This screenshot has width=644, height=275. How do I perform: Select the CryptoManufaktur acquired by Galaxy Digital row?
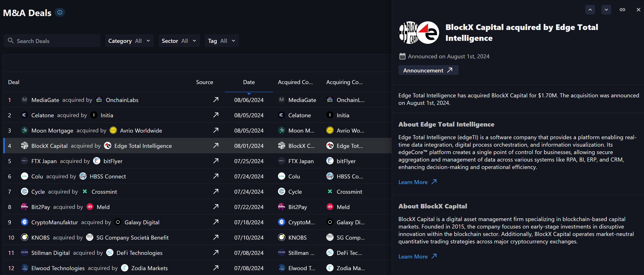[x=197, y=222]
